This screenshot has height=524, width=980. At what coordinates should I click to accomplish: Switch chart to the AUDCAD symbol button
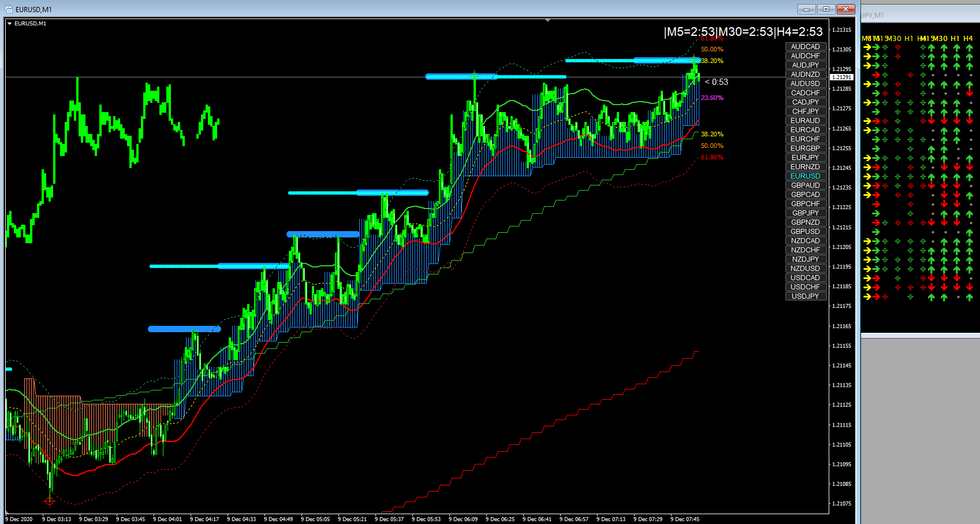[806, 47]
